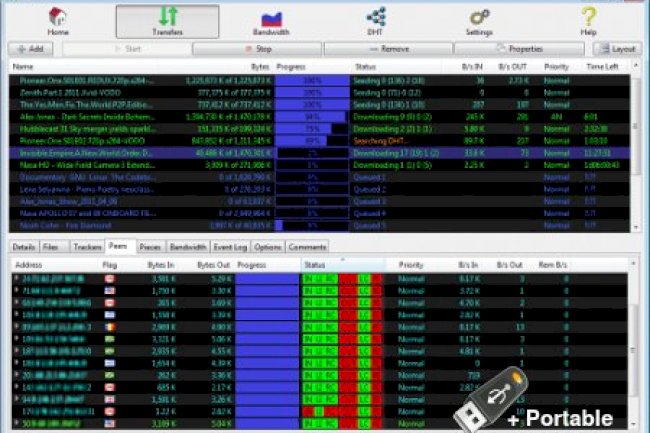Screen dimensions: 650x433
Task: Click the flag icon of the 3,321 K peer
Action: tap(109, 339)
